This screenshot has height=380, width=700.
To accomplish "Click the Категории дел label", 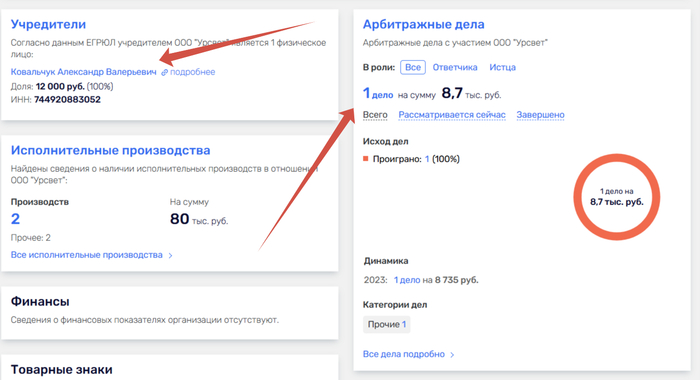I will pyautogui.click(x=395, y=305).
